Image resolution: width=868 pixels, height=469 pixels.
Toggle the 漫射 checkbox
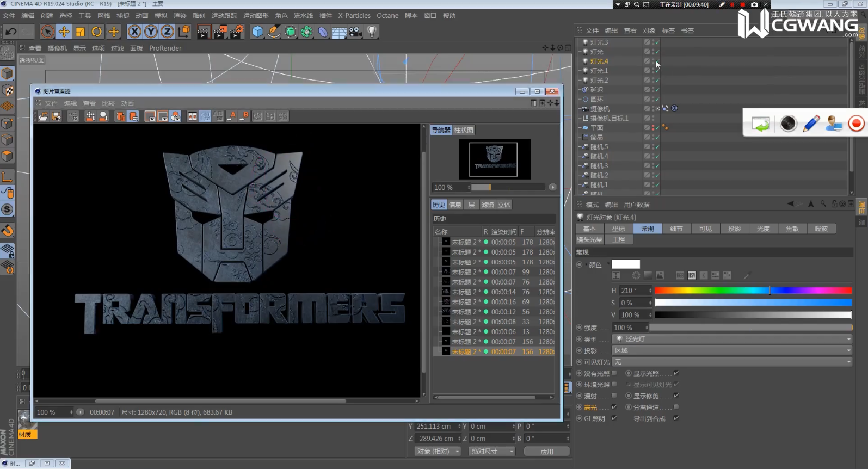pyautogui.click(x=614, y=396)
